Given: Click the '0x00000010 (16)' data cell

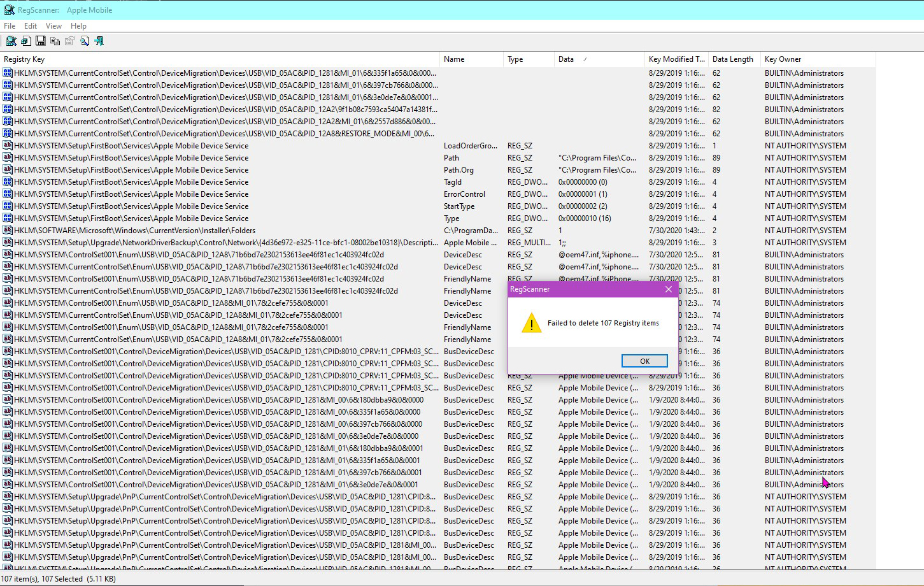Looking at the screenshot, I should pos(585,218).
